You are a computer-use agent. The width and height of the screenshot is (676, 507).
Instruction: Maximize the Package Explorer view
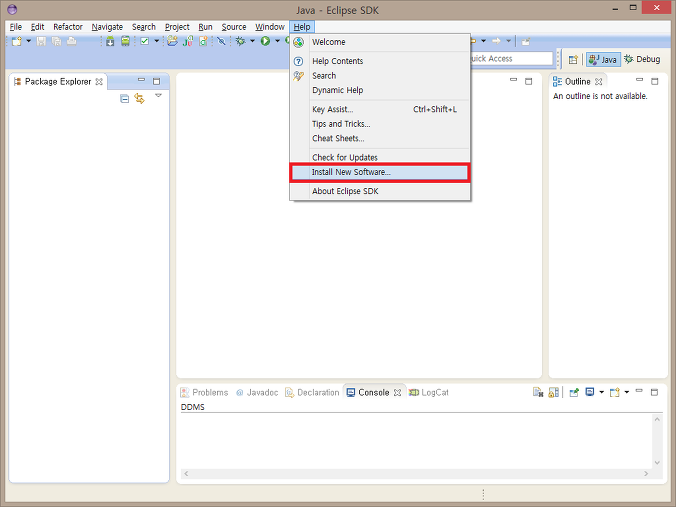pos(156,81)
